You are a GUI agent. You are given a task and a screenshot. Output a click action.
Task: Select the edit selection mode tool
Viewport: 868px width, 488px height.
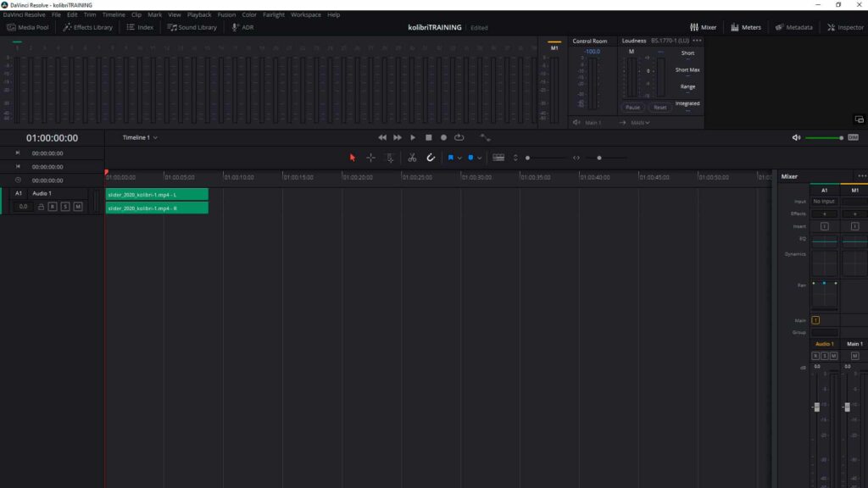pos(390,158)
